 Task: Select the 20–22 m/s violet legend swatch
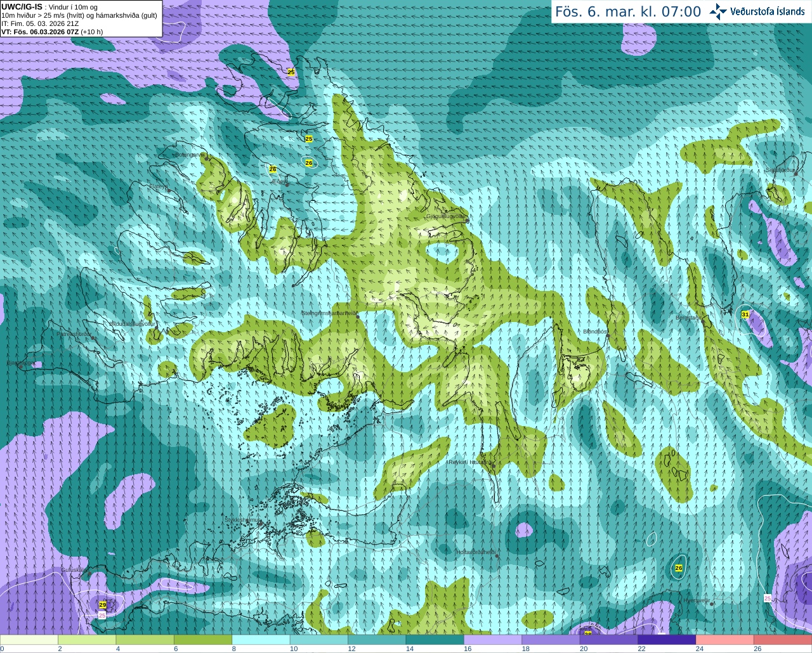(609, 640)
